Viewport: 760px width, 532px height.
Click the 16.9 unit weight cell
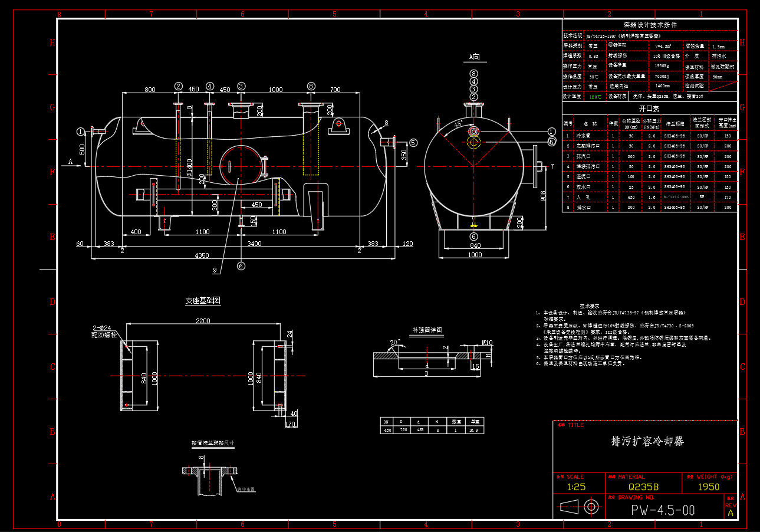click(476, 430)
